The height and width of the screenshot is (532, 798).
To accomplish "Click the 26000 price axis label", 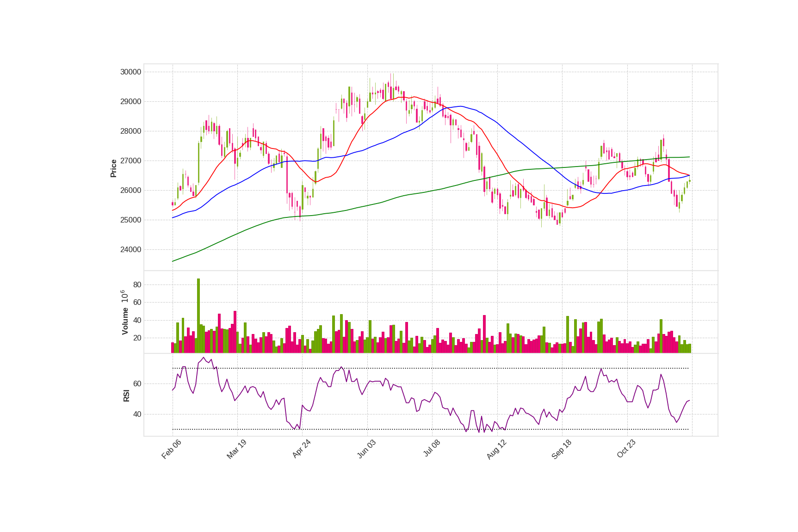I will 130,190.
